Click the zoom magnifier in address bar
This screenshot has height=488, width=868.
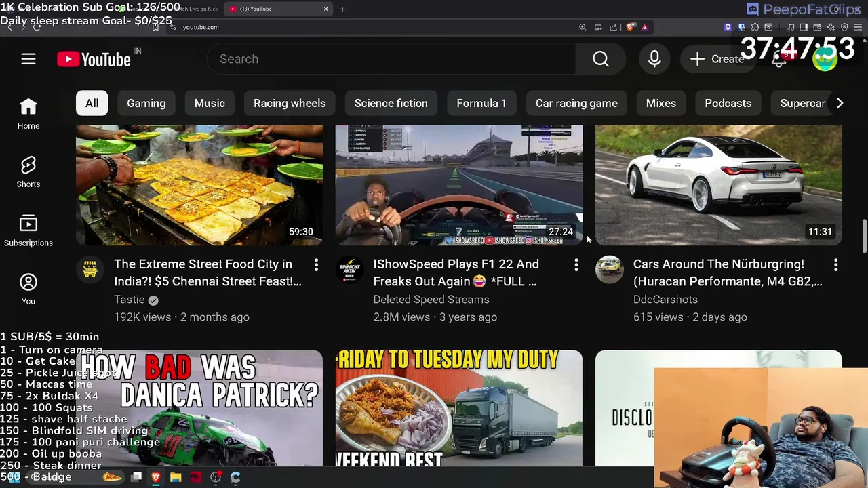pyautogui.click(x=583, y=27)
